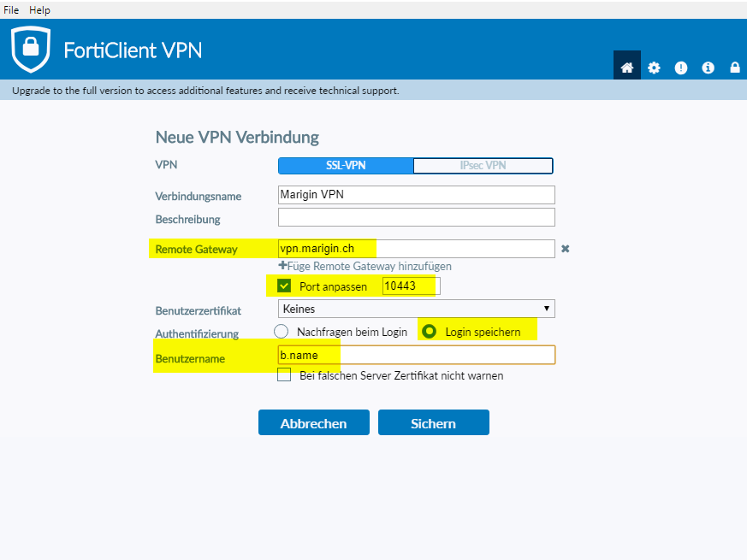Viewport: 747px width, 560px height.
Task: Click the Sichern button
Action: tap(433, 423)
